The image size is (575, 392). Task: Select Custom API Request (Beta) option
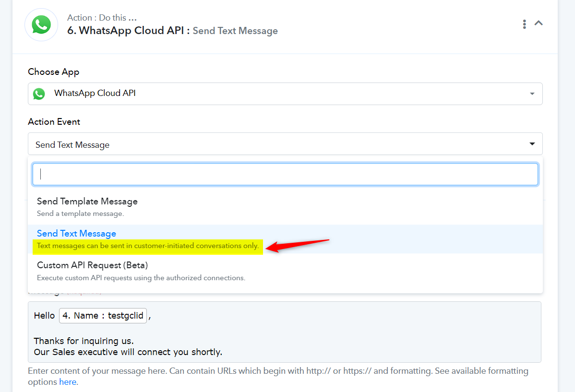point(285,271)
